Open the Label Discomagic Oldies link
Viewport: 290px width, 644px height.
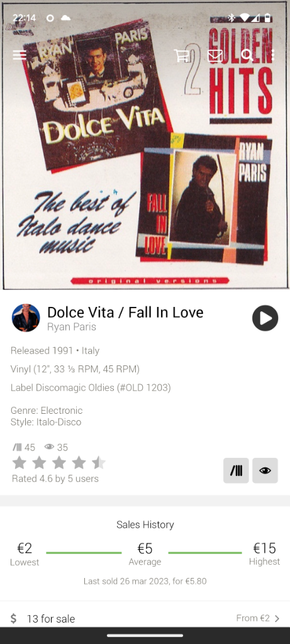tap(91, 387)
